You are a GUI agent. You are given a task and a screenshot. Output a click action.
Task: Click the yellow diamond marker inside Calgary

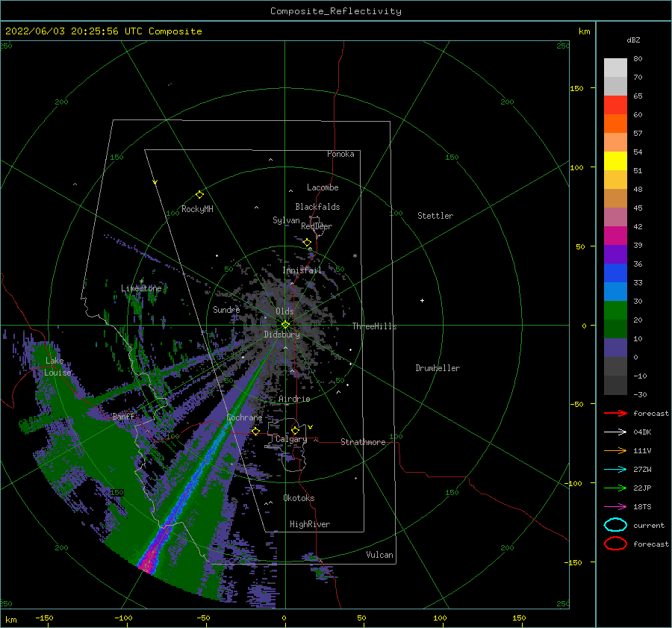point(295,430)
